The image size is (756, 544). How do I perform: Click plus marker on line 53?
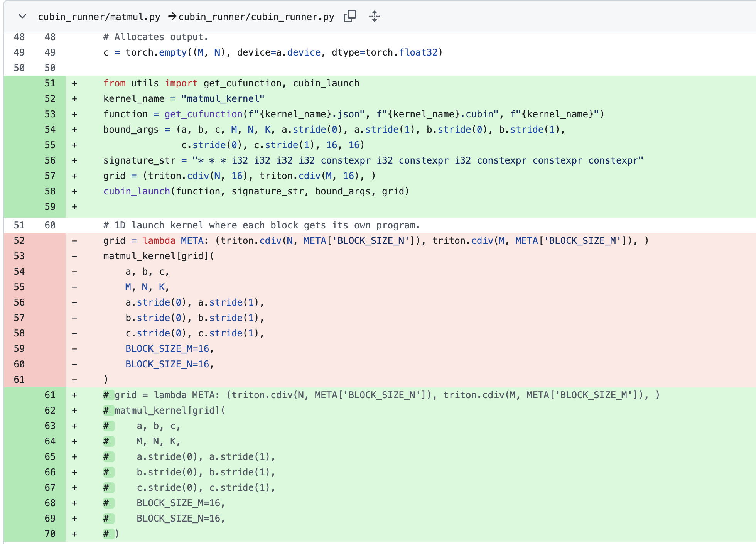[x=74, y=114]
